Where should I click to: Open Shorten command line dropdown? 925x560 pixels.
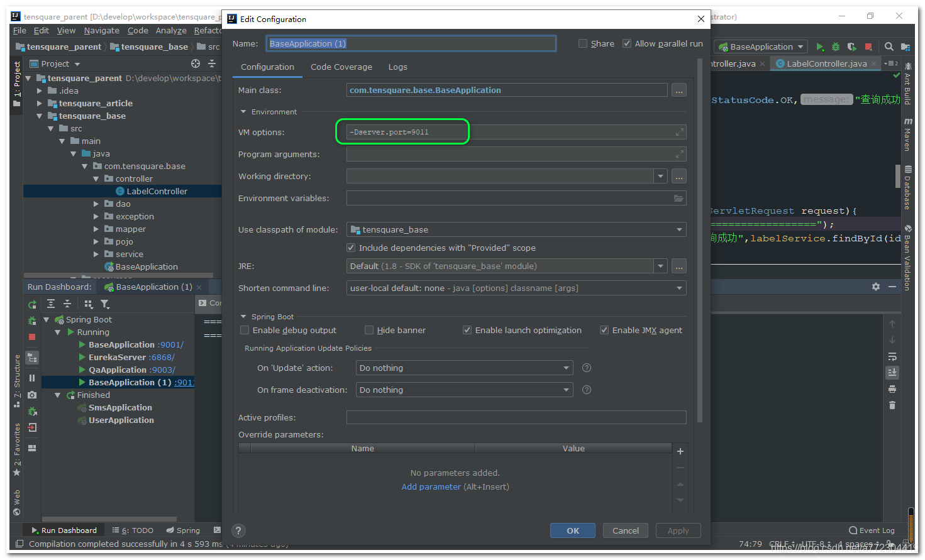(x=516, y=288)
